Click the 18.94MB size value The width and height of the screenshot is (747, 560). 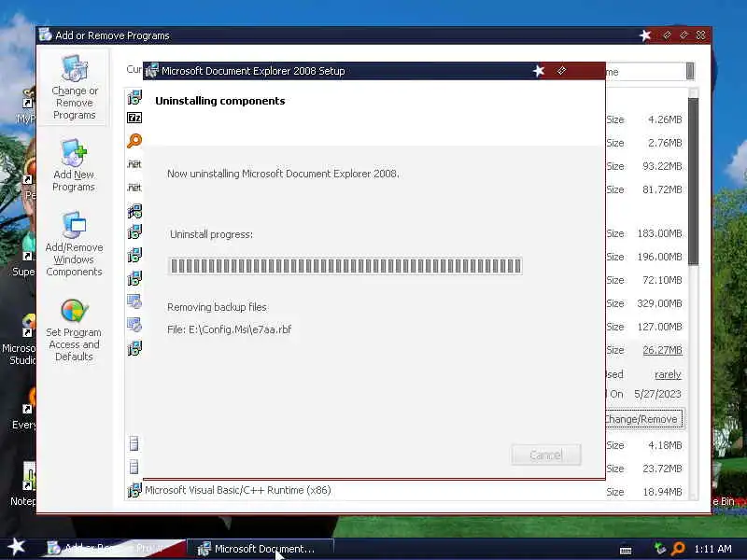662,492
